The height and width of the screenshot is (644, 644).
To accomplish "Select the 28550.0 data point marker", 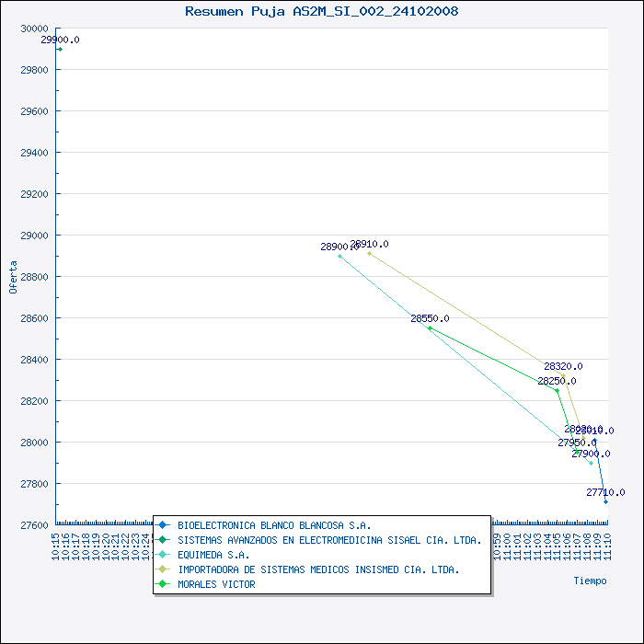I will 430,328.
